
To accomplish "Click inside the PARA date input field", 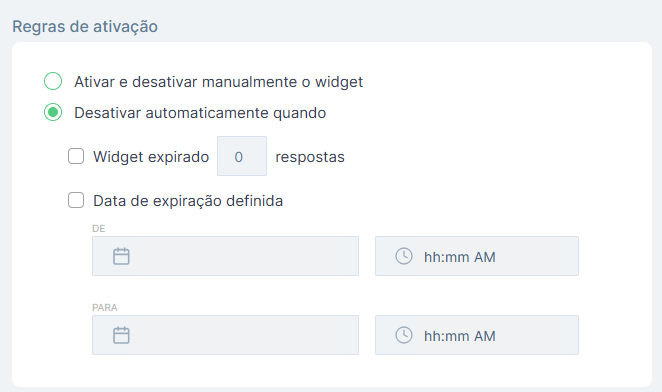I will pos(225,335).
